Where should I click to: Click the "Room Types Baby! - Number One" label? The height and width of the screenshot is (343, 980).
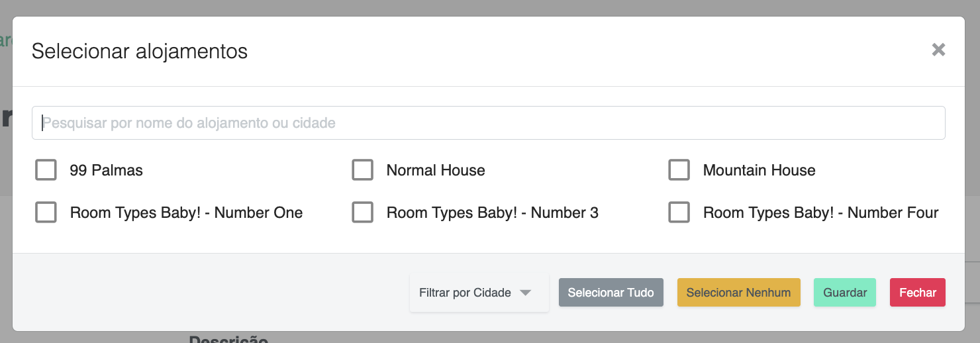(x=186, y=213)
